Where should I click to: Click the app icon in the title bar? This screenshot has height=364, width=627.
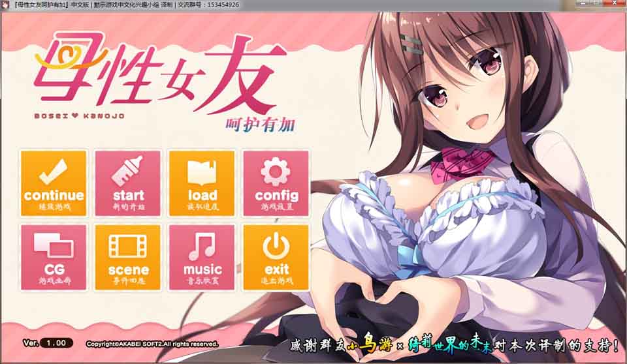6,5
